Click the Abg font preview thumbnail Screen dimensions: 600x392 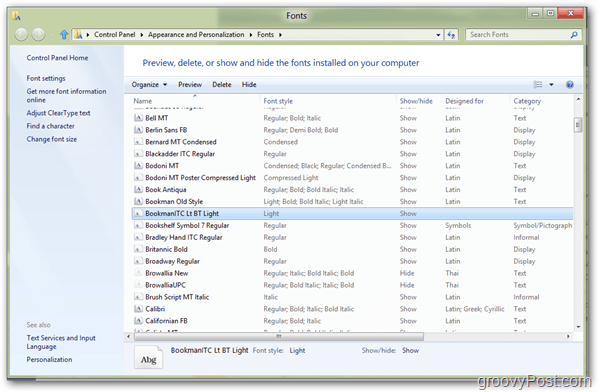[x=148, y=357]
